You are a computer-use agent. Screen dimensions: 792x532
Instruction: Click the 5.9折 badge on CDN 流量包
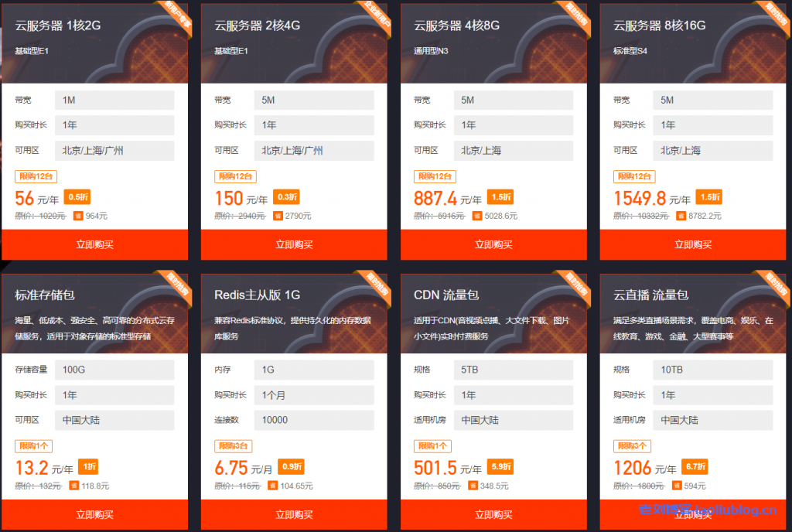[500, 467]
